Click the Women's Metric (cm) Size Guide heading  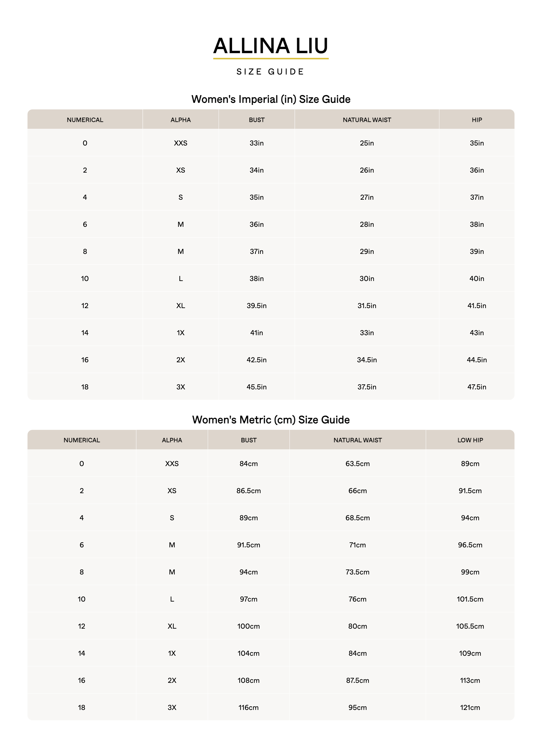coord(271,420)
